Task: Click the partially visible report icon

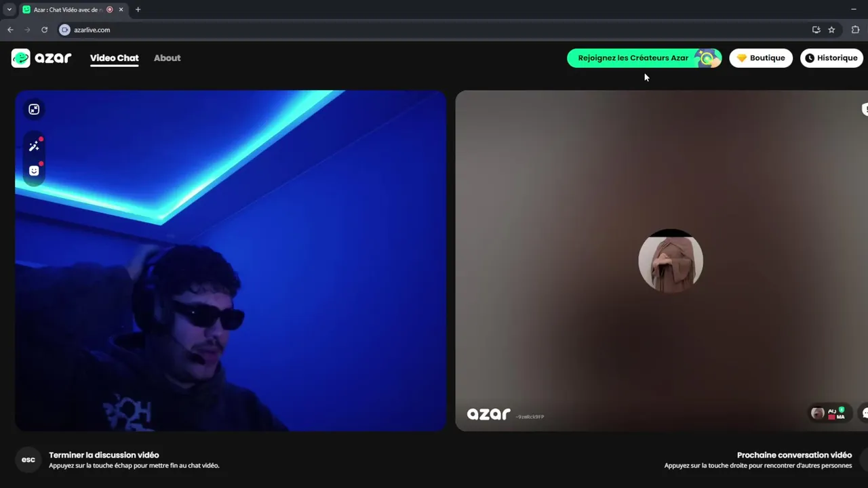Action: coord(865,109)
